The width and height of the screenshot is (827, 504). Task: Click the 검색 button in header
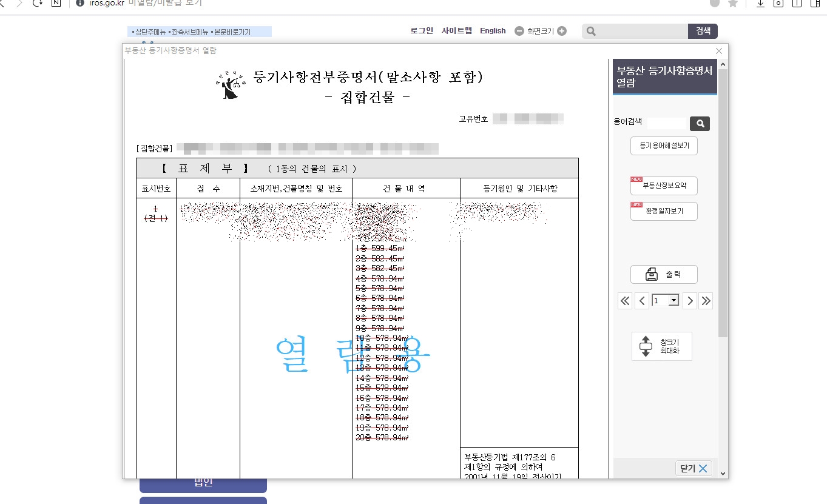click(703, 31)
